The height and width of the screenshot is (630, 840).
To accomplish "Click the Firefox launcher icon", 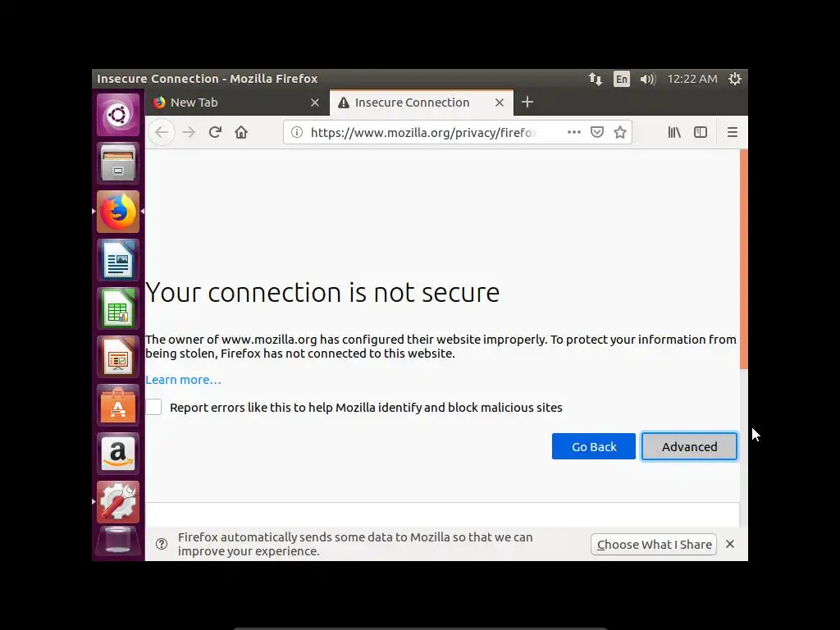I will pos(118,212).
